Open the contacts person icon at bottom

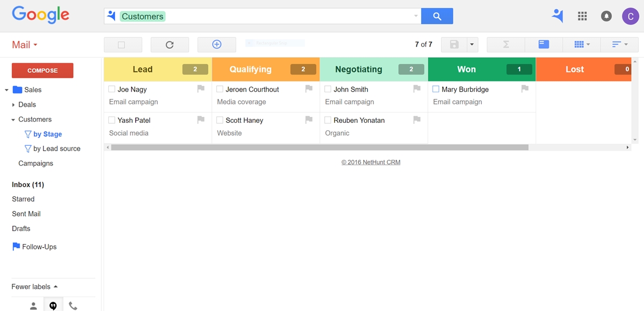[33, 306]
